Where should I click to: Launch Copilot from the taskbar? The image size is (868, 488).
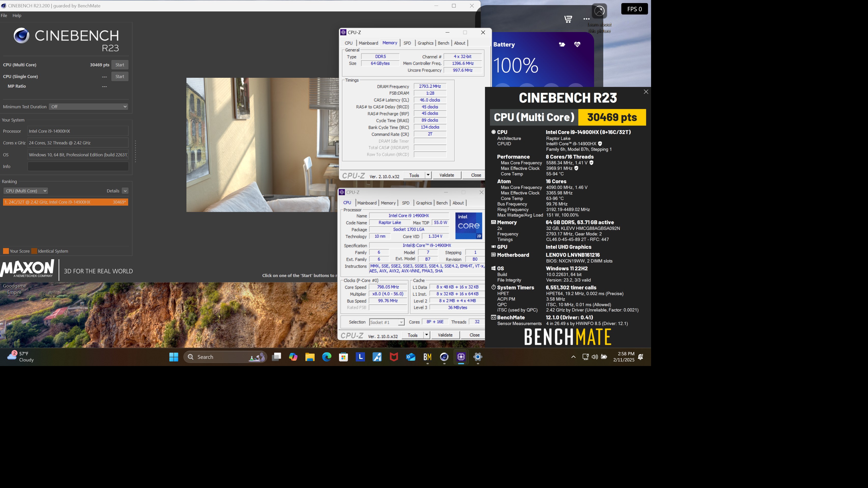point(293,357)
